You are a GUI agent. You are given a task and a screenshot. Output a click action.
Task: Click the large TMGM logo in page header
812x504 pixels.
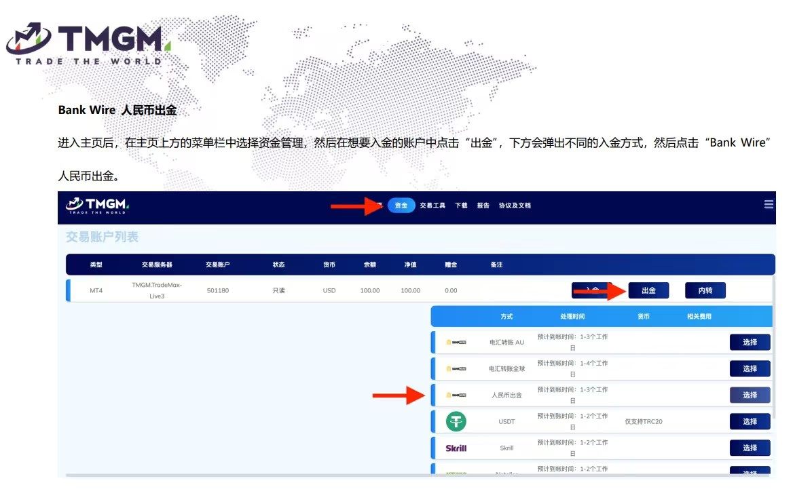tap(87, 43)
